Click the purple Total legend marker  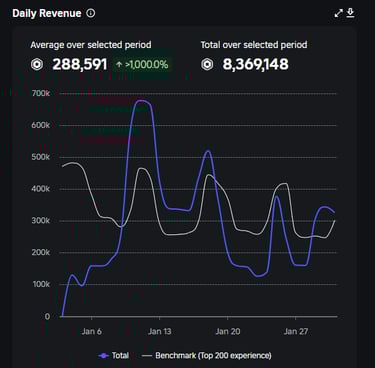pyautogui.click(x=104, y=356)
